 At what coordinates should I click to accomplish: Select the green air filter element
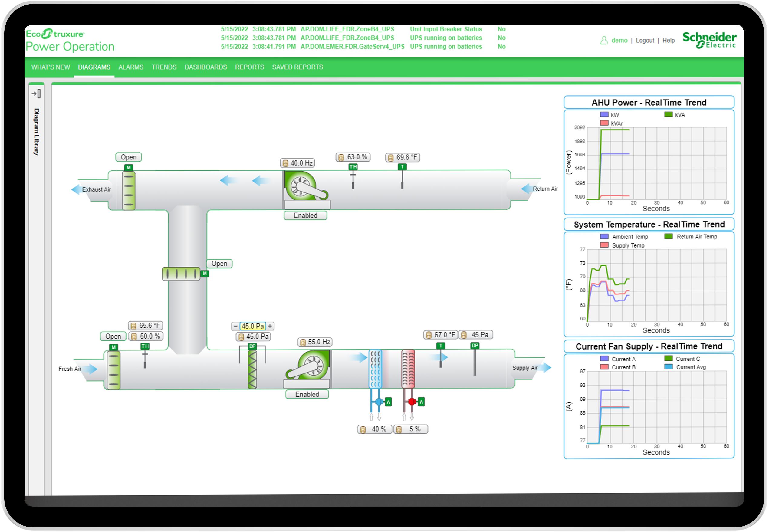[x=252, y=369]
